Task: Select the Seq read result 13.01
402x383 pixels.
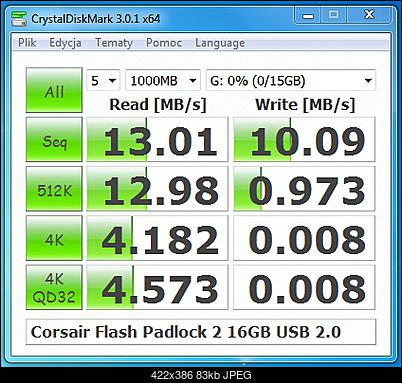Action: [157, 139]
